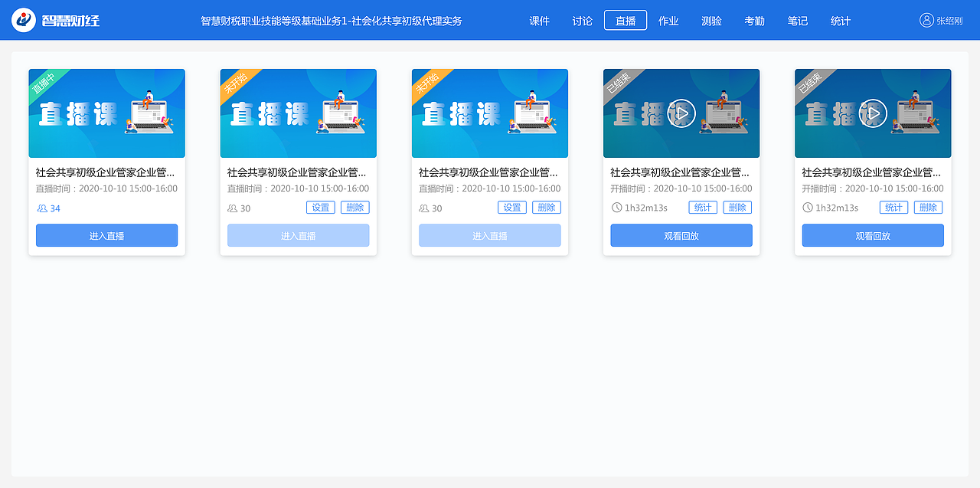The image size is (980, 488).
Task: Switch to the 作业 tab
Action: [668, 21]
